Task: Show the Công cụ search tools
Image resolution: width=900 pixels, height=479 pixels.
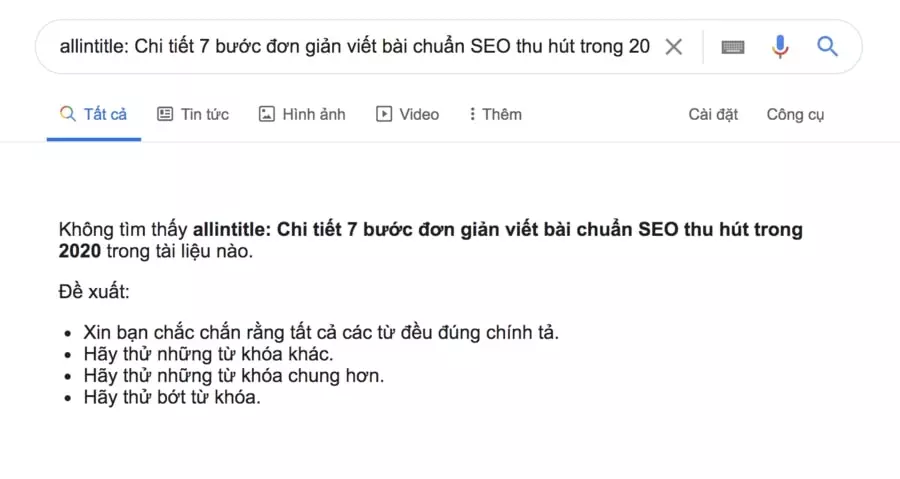Action: point(795,114)
